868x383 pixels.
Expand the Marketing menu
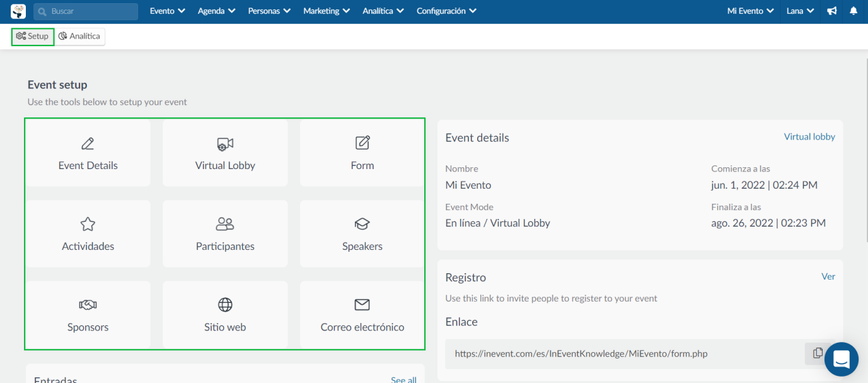pos(327,11)
